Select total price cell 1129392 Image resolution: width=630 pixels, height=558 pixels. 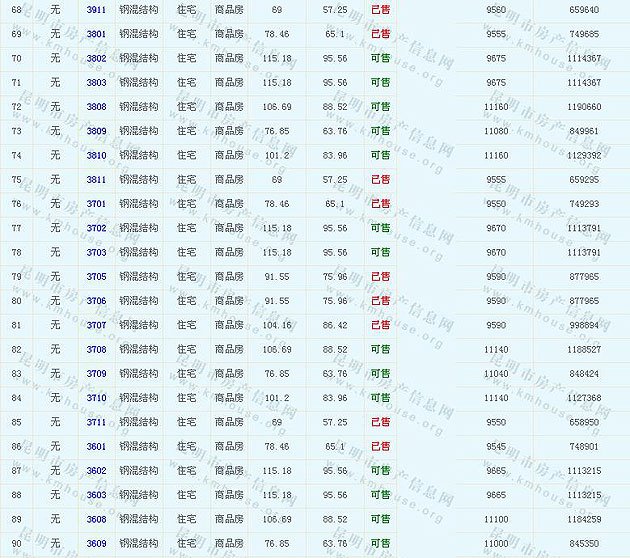coord(582,156)
